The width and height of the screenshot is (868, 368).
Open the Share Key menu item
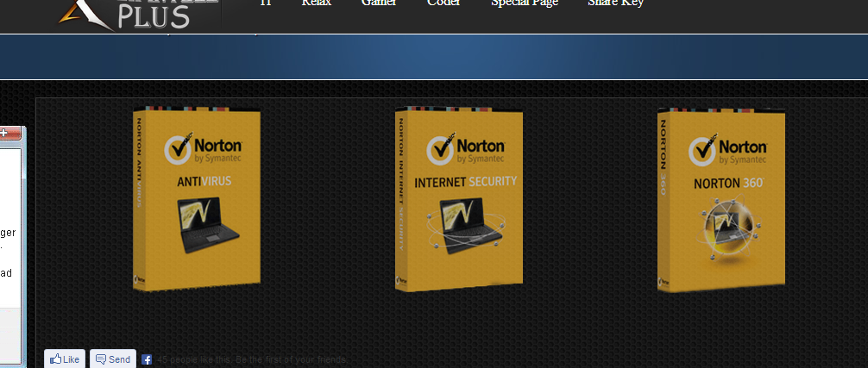click(x=615, y=3)
